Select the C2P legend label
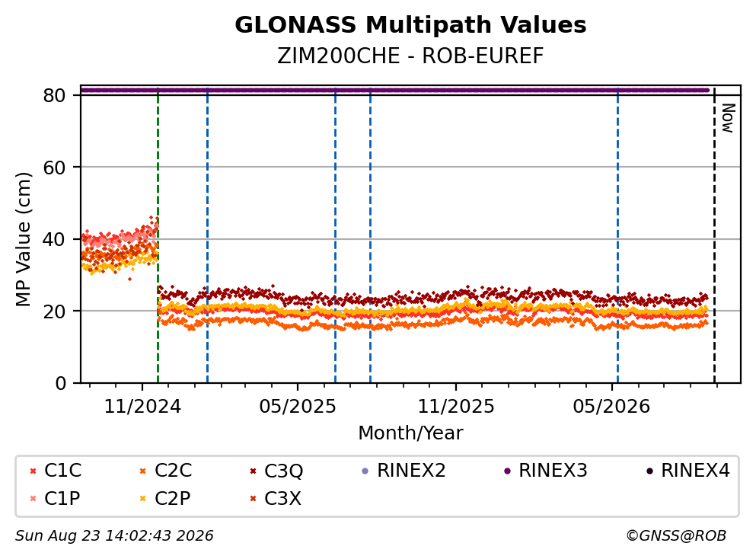The image size is (756, 559). coord(172,498)
